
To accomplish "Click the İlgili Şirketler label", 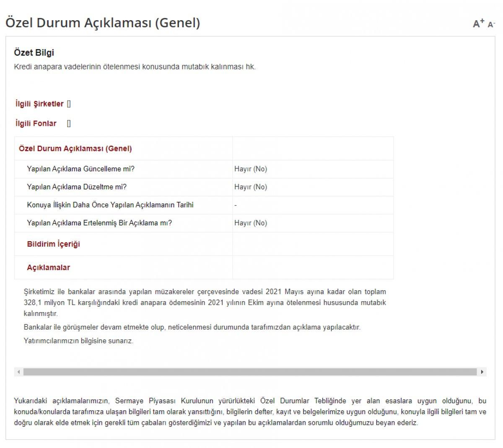I will (x=39, y=104).
